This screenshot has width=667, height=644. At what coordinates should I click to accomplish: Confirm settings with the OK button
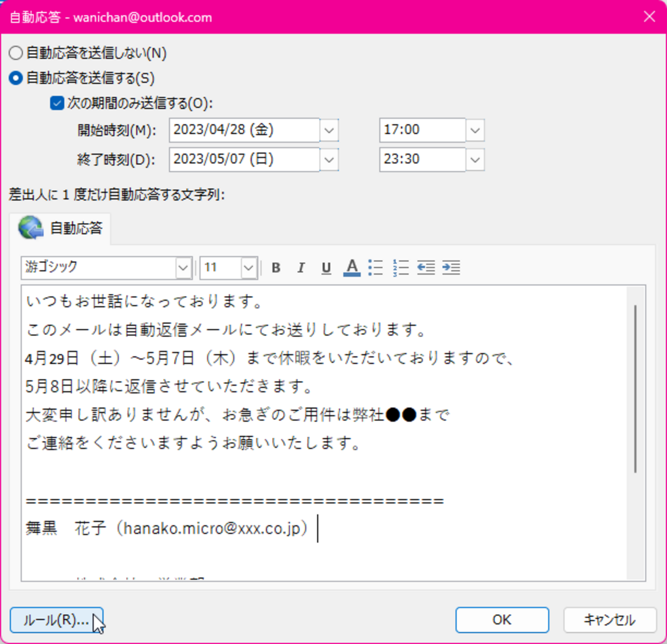click(502, 619)
